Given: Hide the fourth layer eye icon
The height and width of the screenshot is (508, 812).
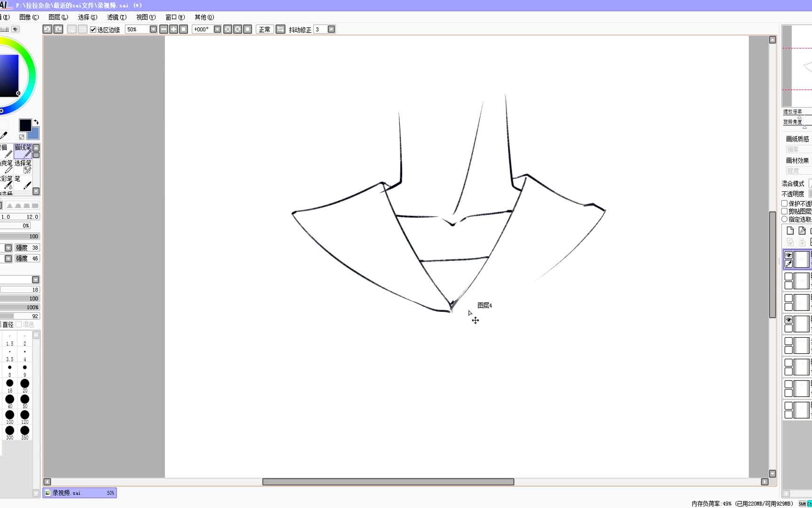Looking at the screenshot, I should (x=789, y=320).
